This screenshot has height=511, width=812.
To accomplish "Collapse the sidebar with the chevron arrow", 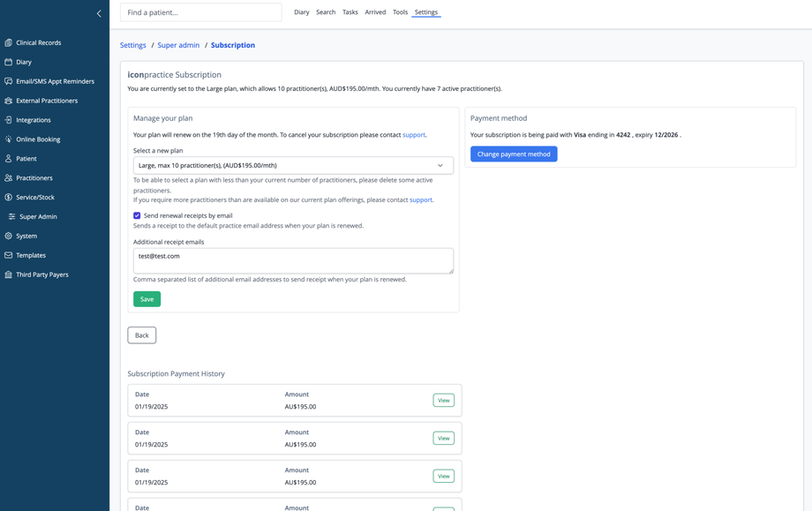I will pos(99,13).
